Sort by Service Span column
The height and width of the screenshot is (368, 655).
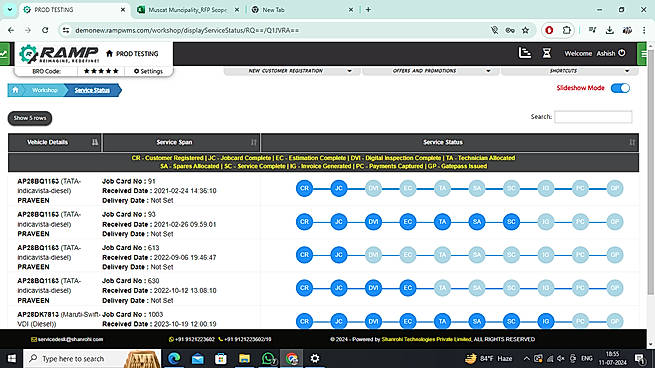(x=181, y=142)
